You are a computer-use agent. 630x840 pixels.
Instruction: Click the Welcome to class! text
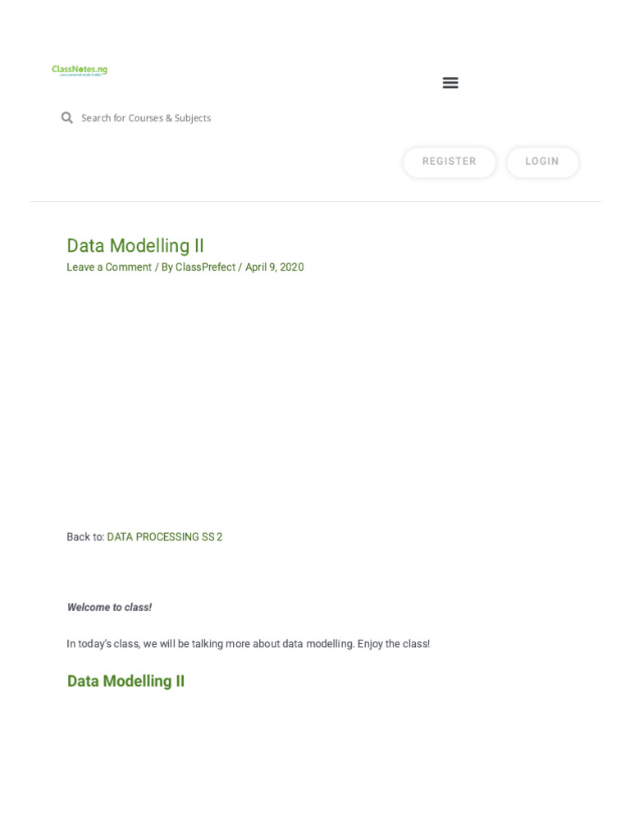coord(109,608)
